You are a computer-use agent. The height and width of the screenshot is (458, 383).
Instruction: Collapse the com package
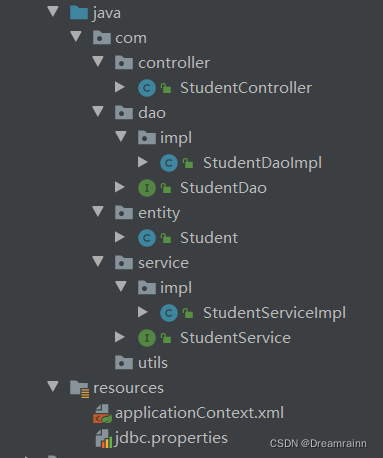click(76, 36)
